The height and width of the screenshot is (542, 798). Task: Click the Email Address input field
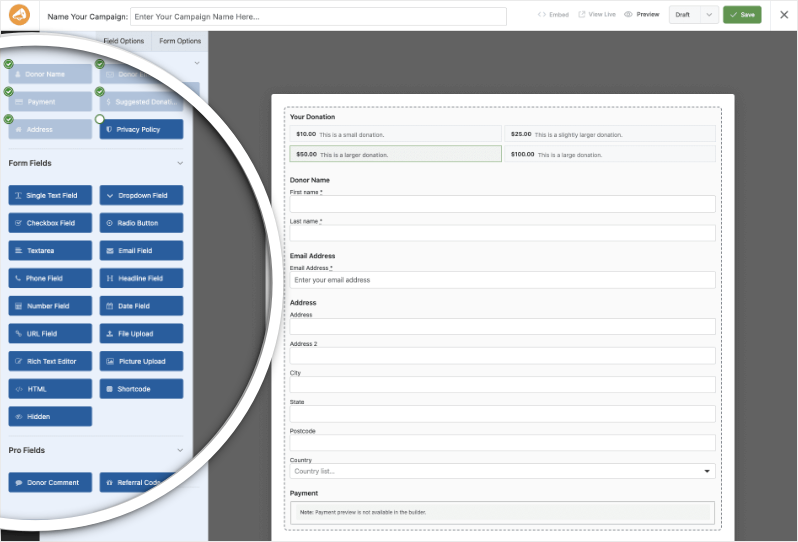pos(502,280)
